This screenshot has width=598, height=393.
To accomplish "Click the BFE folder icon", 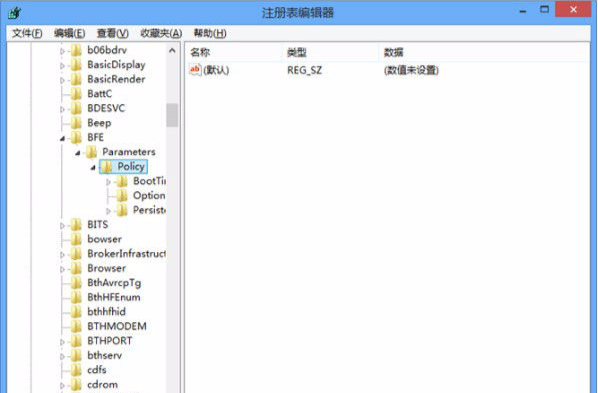I will pyautogui.click(x=76, y=137).
